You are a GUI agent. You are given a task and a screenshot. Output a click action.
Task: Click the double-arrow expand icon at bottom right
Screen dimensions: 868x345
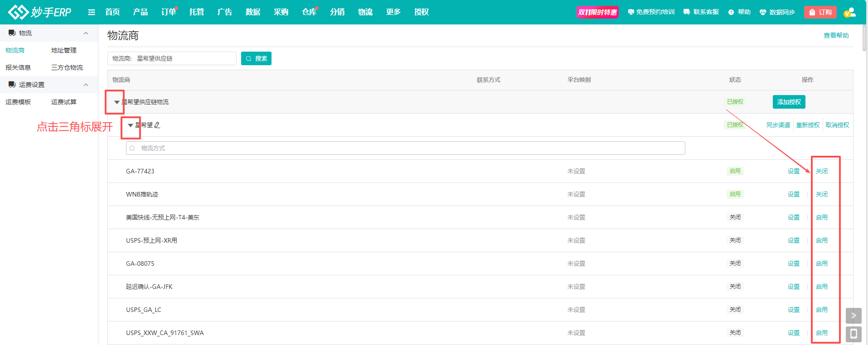tap(853, 316)
